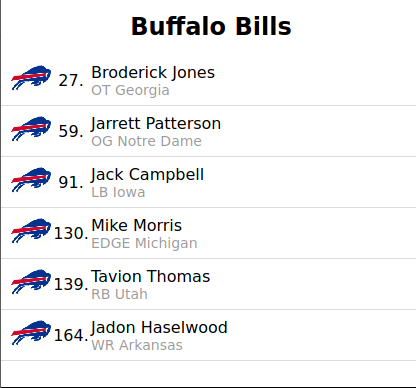Screen dimensions: 416x388
Task: Click the Bills logo beside pick 27
Action: [x=31, y=78]
